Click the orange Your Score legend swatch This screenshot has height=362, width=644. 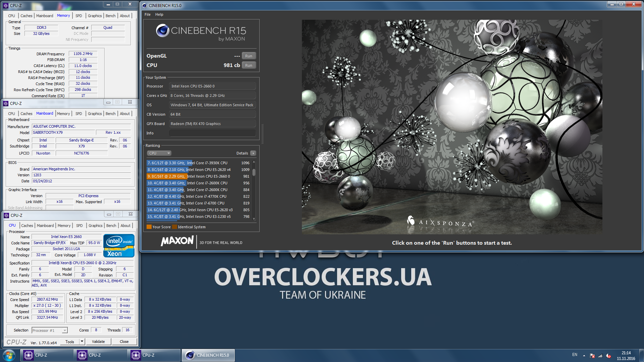(x=149, y=227)
